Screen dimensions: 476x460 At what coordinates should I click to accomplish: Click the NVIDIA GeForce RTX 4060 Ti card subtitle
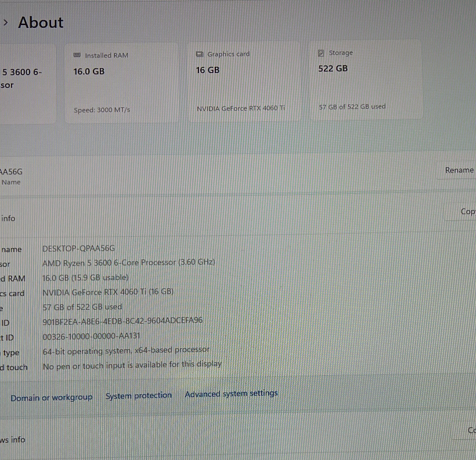tap(241, 108)
